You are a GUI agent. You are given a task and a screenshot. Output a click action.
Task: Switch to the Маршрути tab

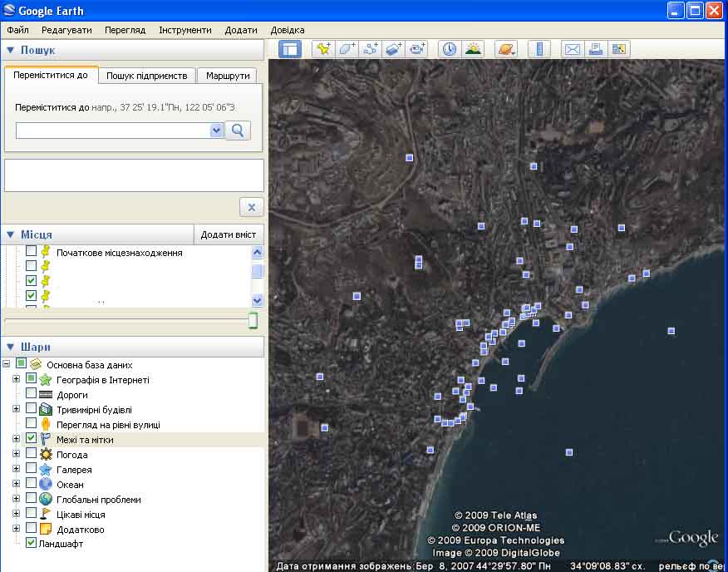click(228, 76)
